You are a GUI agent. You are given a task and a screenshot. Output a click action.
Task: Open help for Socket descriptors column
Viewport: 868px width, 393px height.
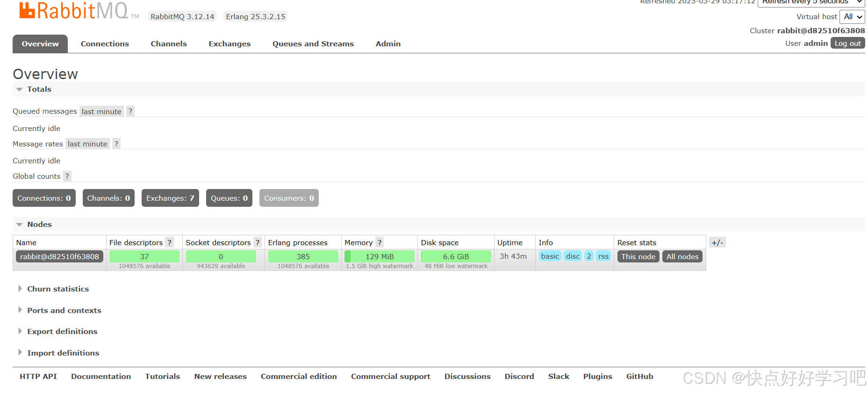coord(258,242)
